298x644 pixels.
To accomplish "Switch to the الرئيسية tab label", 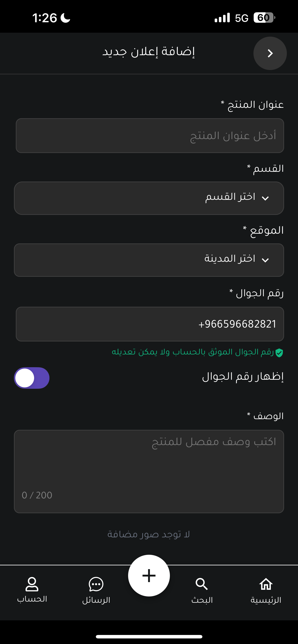I will (266, 600).
